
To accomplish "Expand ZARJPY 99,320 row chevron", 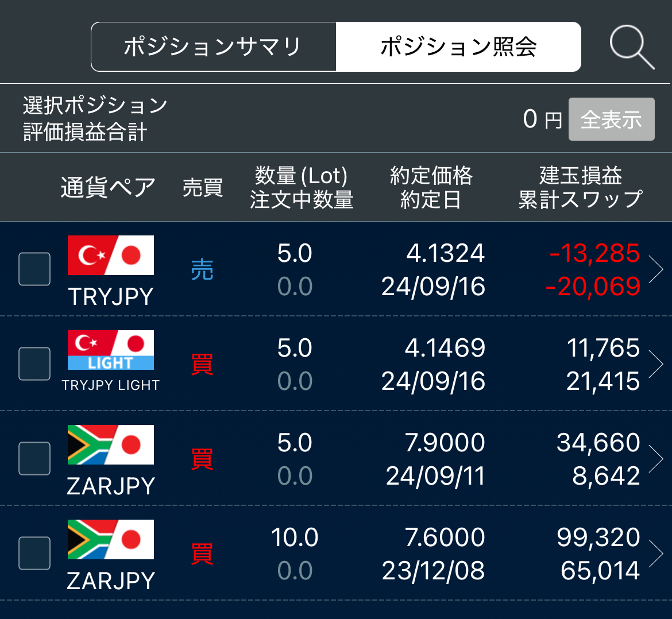I will (656, 554).
